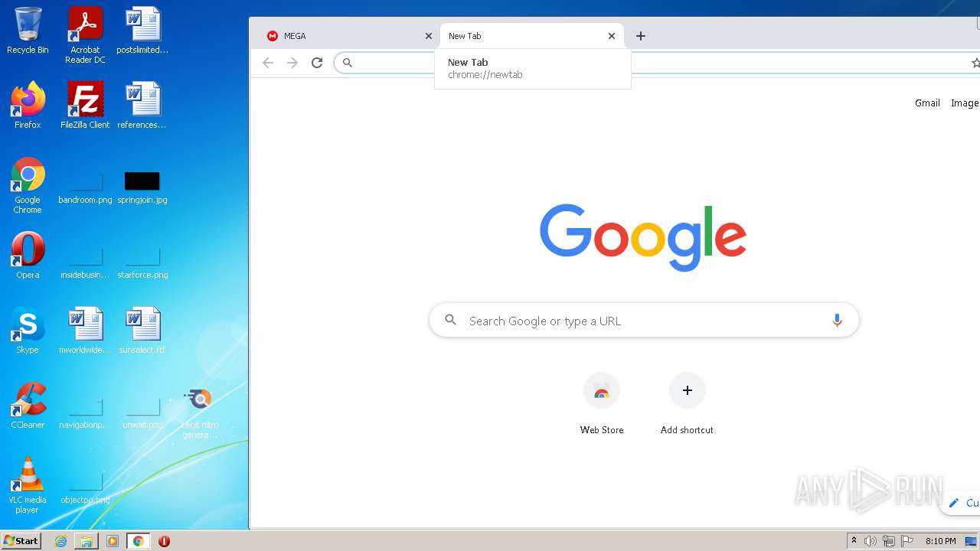This screenshot has height=551, width=980.
Task: Select objectpo.png file on desktop
Action: (x=85, y=487)
